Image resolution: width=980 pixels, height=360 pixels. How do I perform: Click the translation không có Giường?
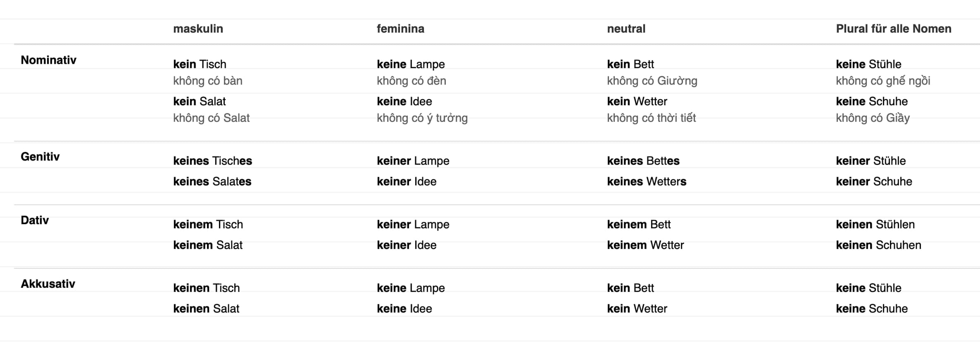[652, 81]
